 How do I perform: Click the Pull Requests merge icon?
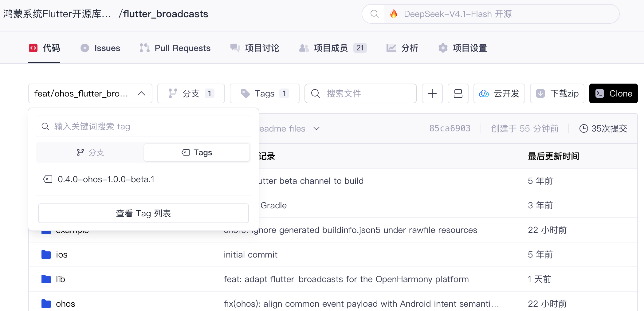pyautogui.click(x=145, y=48)
